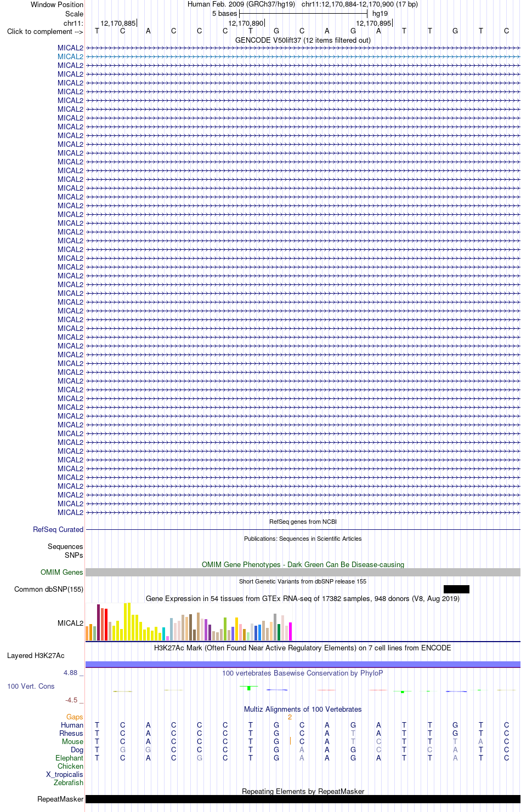Image resolution: width=521 pixels, height=812 pixels.
Task: Click the Human Feb. 2009 header text
Action: (x=241, y=4)
